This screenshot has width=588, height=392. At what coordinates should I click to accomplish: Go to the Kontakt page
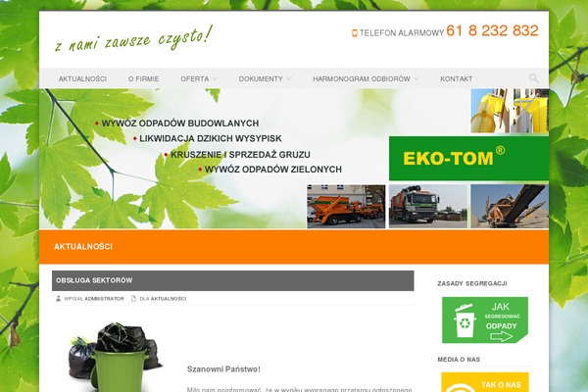pyautogui.click(x=457, y=78)
